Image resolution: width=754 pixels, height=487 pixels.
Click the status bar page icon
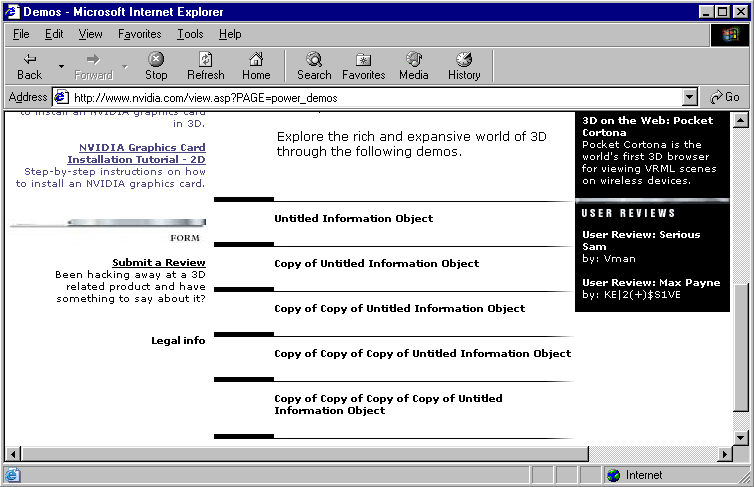[12, 475]
